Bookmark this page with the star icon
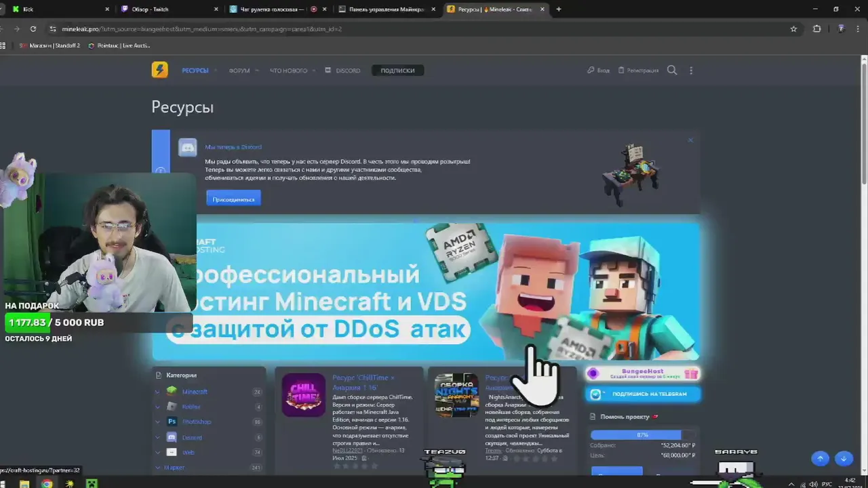The height and width of the screenshot is (488, 868). point(793,29)
